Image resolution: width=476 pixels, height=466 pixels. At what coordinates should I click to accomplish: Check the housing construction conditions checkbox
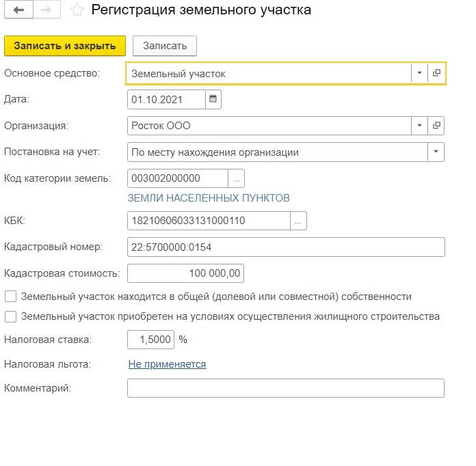click(x=11, y=317)
